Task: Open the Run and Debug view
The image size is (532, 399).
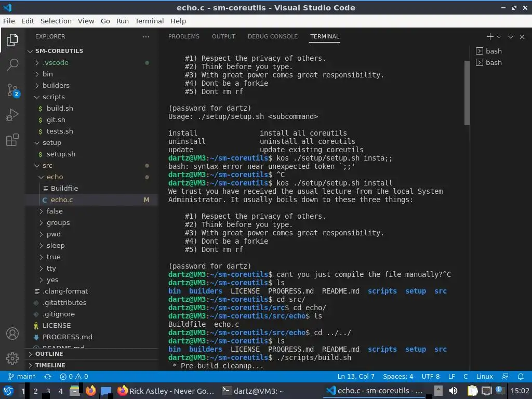Action: point(12,115)
